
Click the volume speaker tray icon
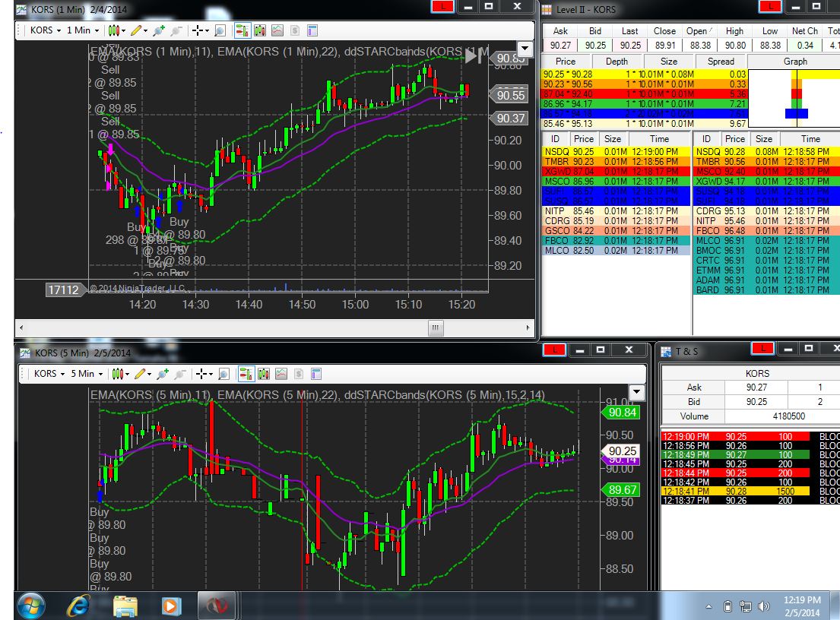tap(763, 606)
